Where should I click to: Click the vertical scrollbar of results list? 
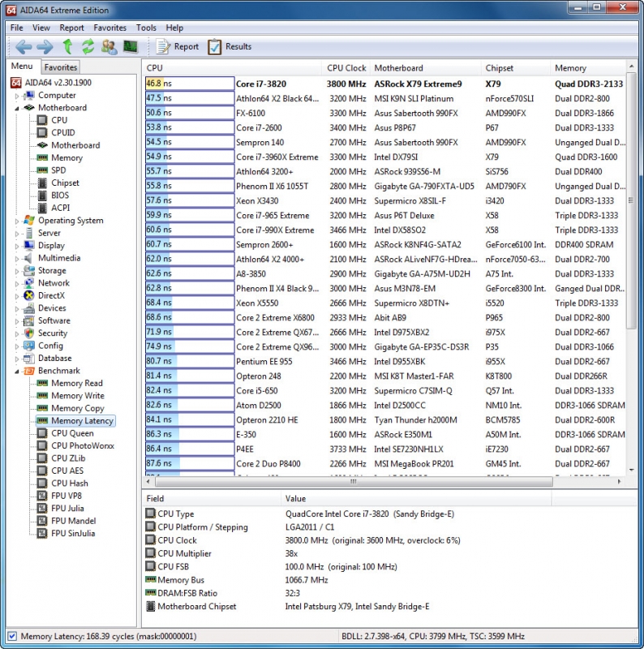pos(631,201)
